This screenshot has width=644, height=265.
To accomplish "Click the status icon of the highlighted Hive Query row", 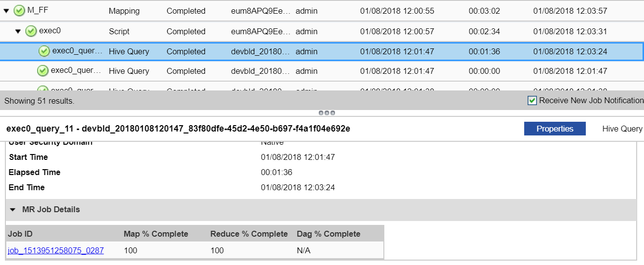I will pos(44,51).
